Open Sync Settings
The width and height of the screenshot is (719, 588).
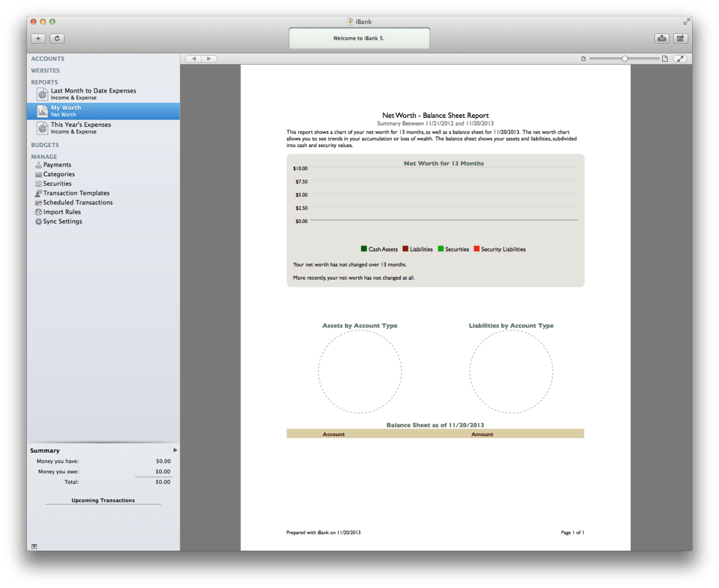point(63,221)
